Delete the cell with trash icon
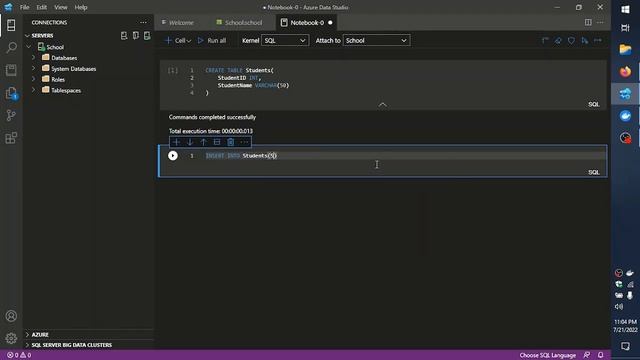Viewport: 640px width, 360px height. click(231, 142)
